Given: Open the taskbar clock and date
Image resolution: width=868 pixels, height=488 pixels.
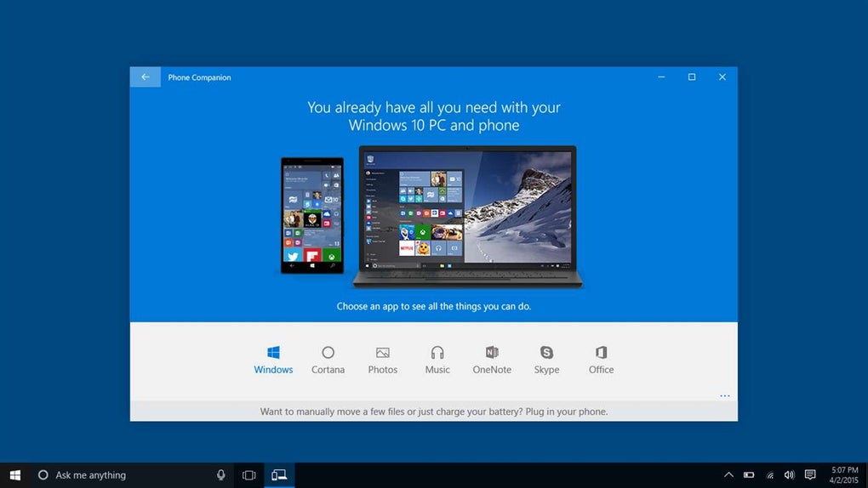Looking at the screenshot, I should [x=843, y=474].
